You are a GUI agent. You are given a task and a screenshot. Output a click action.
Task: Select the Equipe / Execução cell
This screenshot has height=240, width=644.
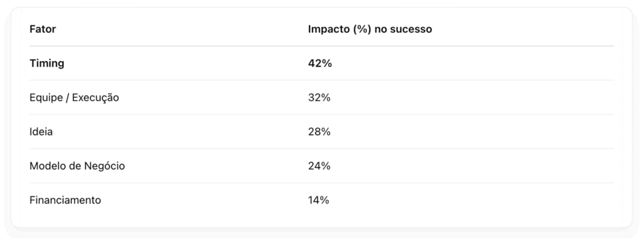pos(74,98)
